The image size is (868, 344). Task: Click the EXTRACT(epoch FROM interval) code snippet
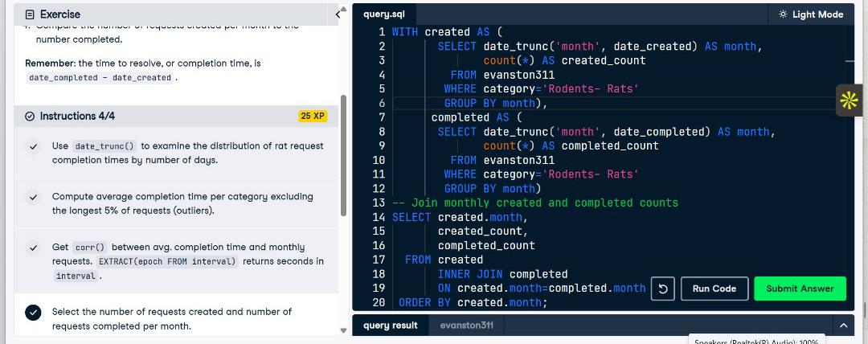click(x=168, y=261)
